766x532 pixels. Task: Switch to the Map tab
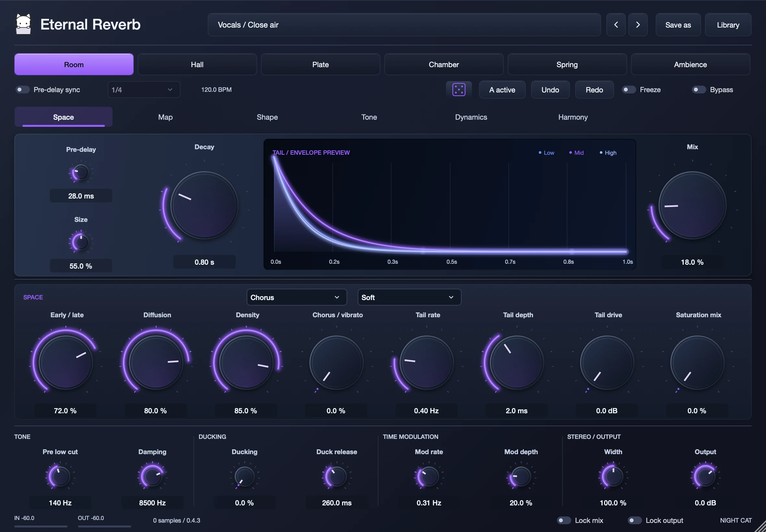(166, 117)
